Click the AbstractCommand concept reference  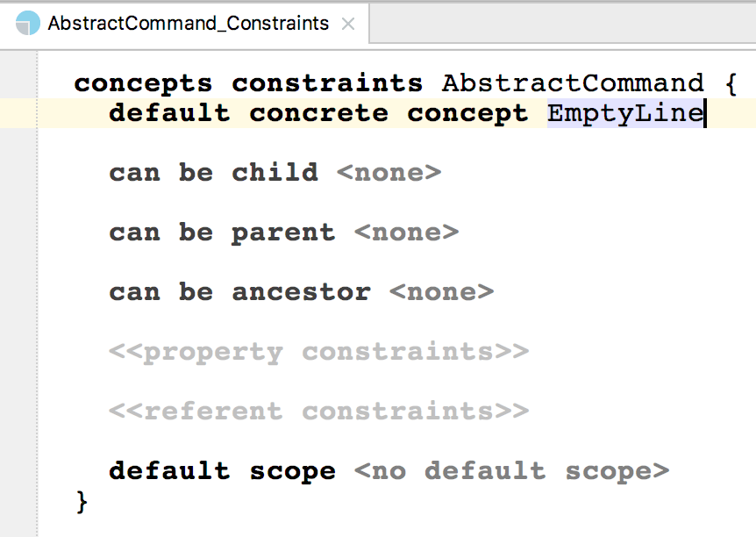click(x=573, y=83)
